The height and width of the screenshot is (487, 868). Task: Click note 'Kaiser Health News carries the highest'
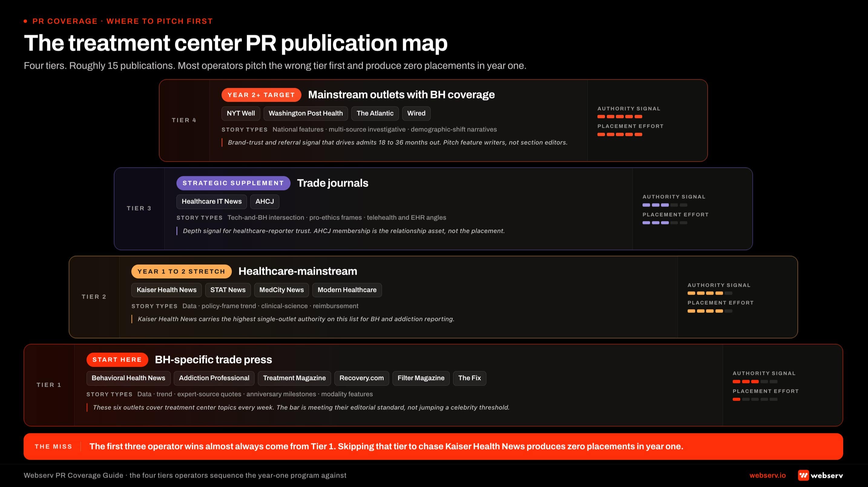tap(296, 319)
